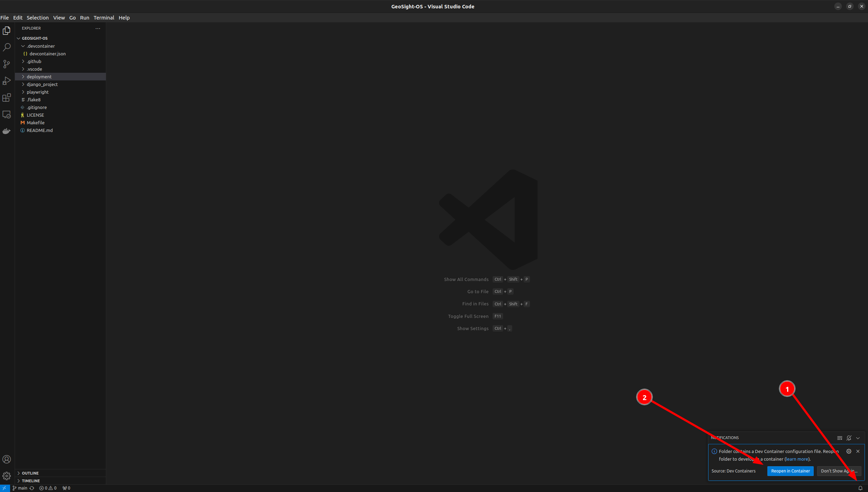The height and width of the screenshot is (492, 868).
Task: Dismiss the Dev Container notification
Action: (x=858, y=451)
